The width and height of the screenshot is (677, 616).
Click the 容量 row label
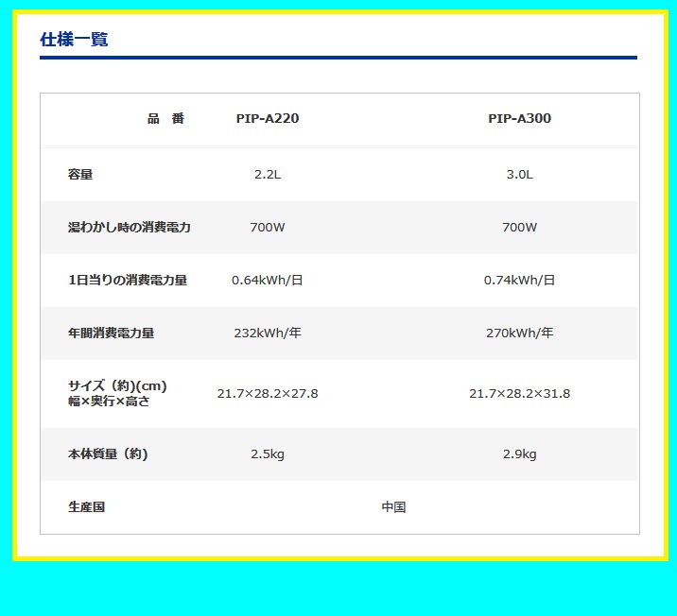(x=80, y=175)
